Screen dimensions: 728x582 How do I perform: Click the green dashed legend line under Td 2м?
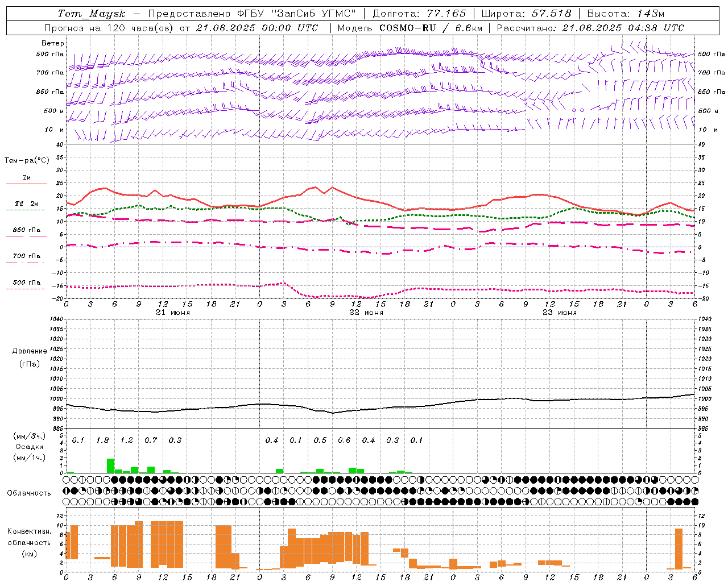26,210
